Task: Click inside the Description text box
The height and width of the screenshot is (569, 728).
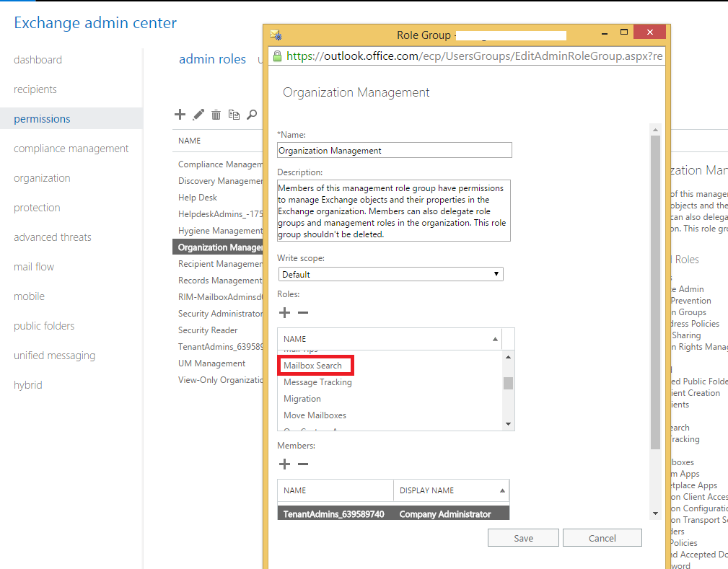Action: click(394, 211)
